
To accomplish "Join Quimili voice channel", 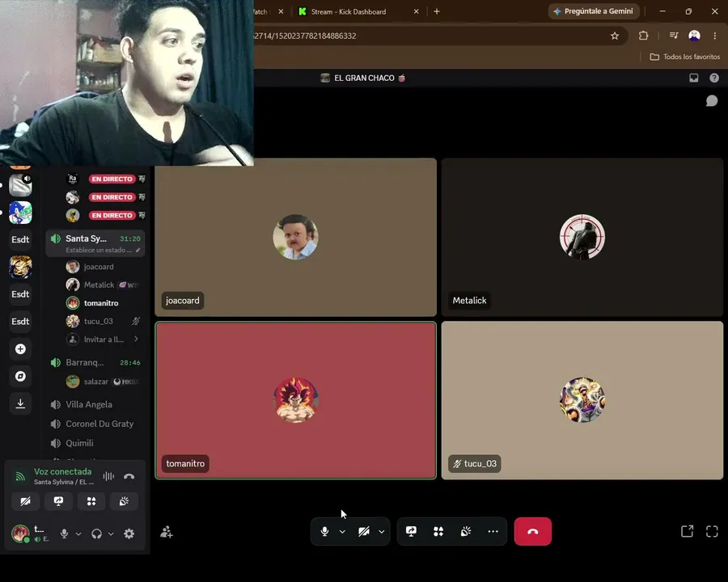I will (x=95, y=443).
